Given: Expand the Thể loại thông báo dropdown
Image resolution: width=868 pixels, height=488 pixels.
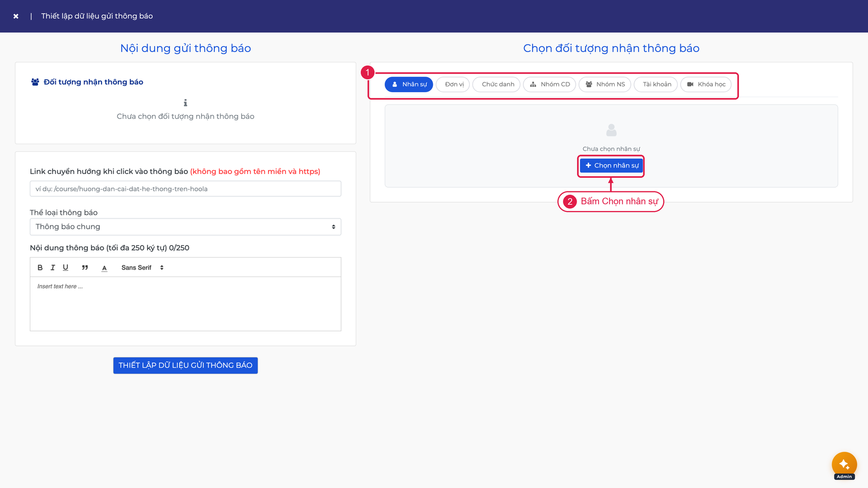Looking at the screenshot, I should click(x=186, y=227).
